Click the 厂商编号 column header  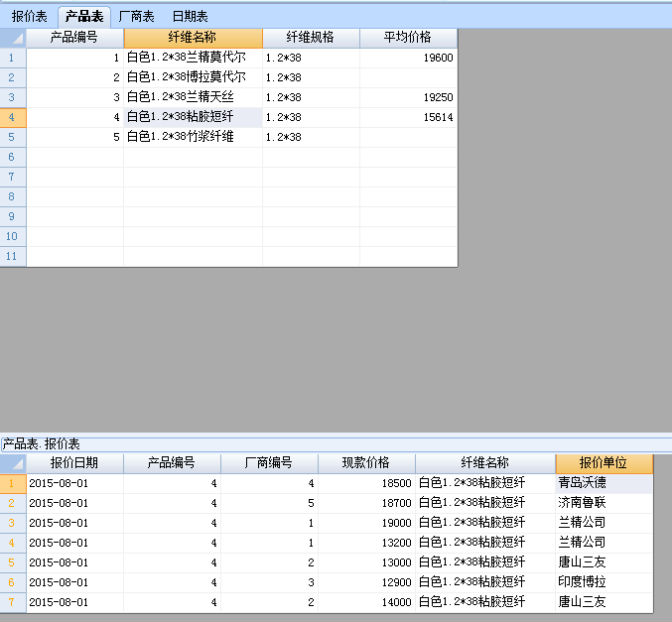[x=269, y=463]
